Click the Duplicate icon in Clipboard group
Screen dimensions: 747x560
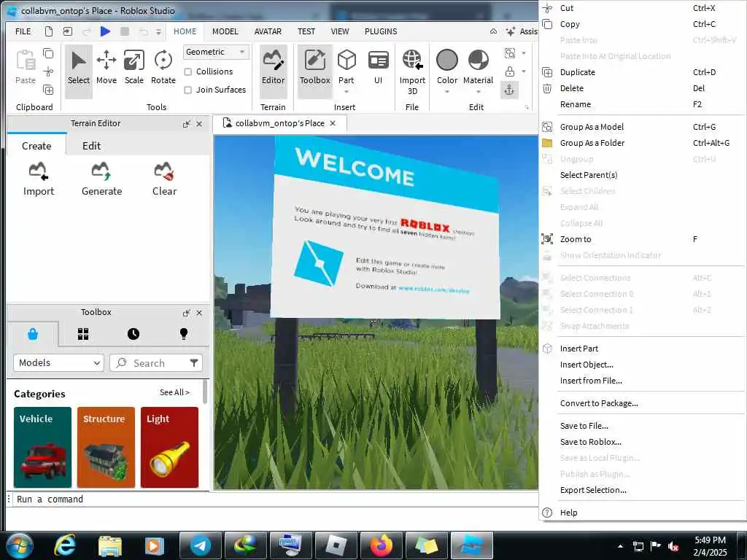(x=48, y=90)
